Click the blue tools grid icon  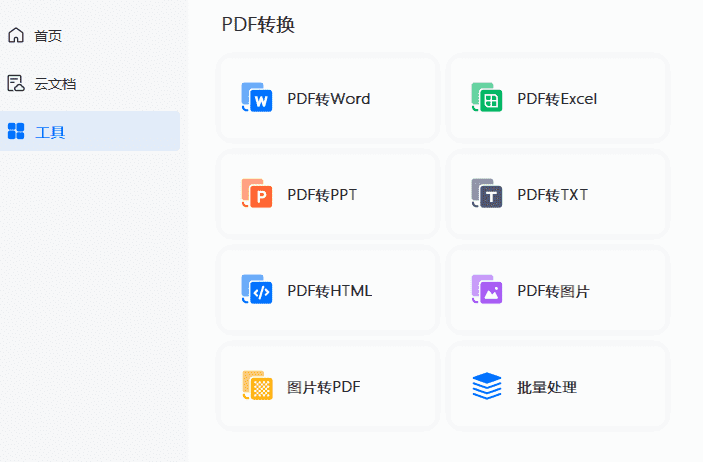tap(16, 131)
